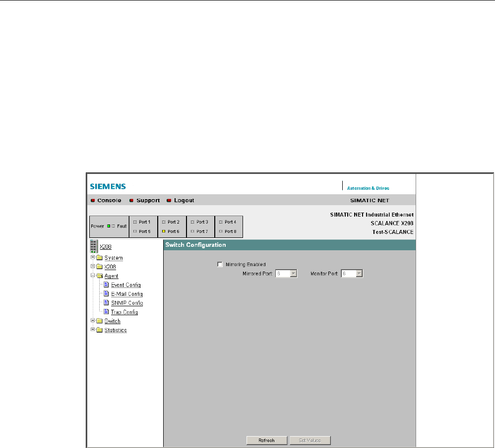Click the SCALANCE X208 text
This screenshot has height=448, width=495.
pyautogui.click(x=392, y=224)
